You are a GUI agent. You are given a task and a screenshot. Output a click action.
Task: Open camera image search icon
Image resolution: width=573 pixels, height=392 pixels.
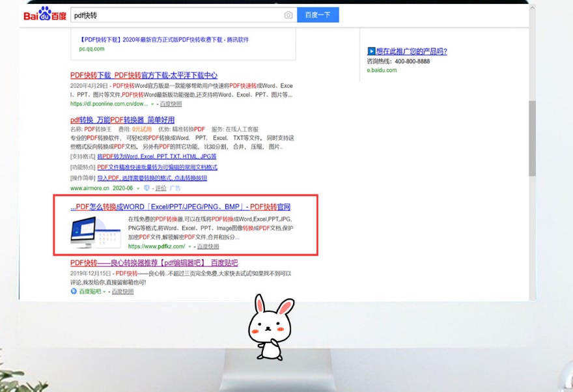point(288,15)
